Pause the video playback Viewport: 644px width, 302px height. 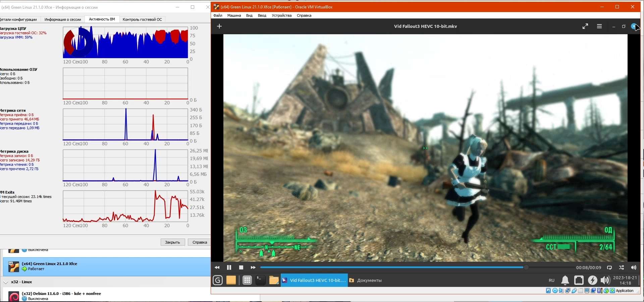coord(229,267)
